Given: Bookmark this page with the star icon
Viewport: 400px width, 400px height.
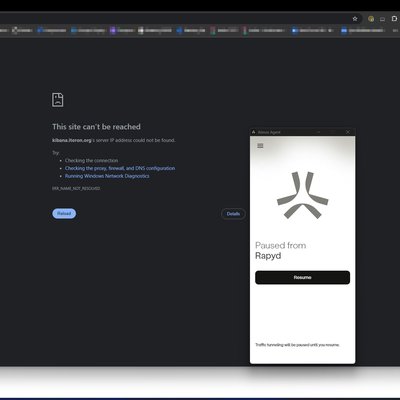Looking at the screenshot, I should pyautogui.click(x=355, y=19).
